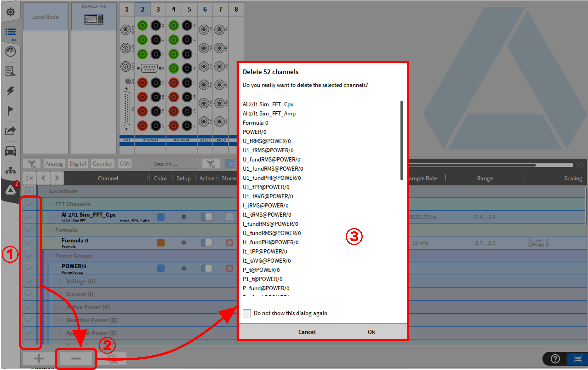Select the CAN filter tab
Image resolution: width=588 pixels, height=370 pixels.
pos(124,164)
